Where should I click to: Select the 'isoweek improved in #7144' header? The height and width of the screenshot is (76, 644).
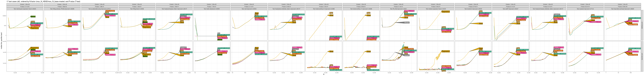(x=585, y=9)
